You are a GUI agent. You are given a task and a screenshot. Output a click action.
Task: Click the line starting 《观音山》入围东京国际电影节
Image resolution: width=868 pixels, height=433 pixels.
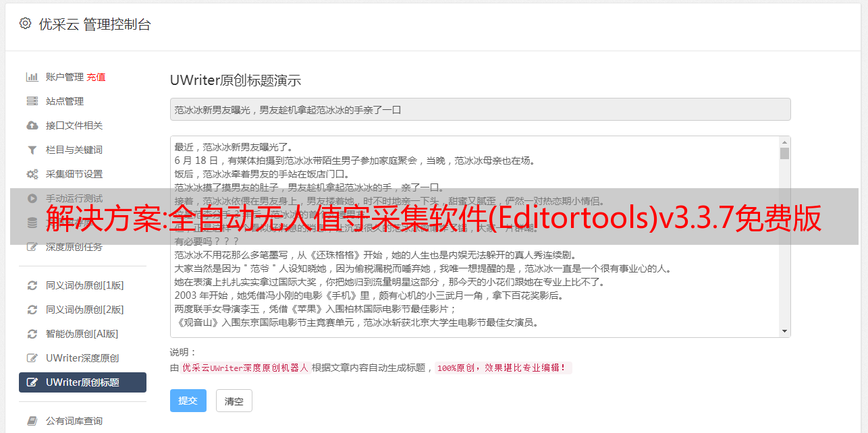point(356,322)
